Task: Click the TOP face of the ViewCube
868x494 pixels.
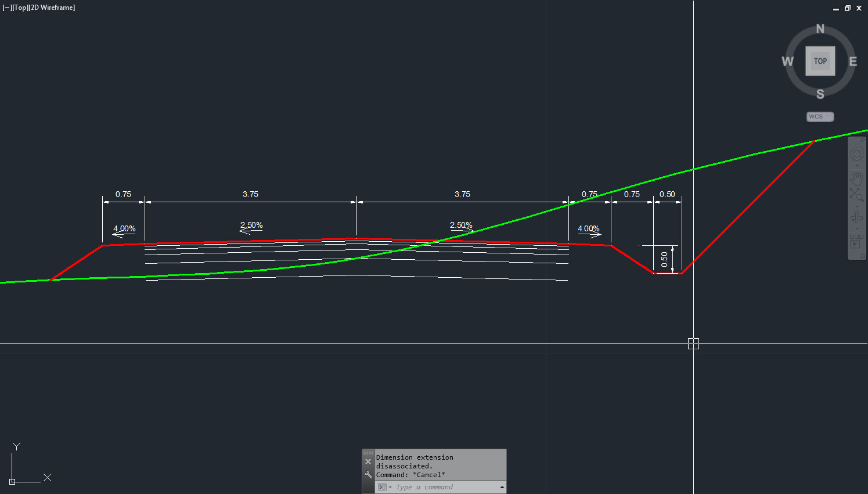Action: [x=820, y=60]
